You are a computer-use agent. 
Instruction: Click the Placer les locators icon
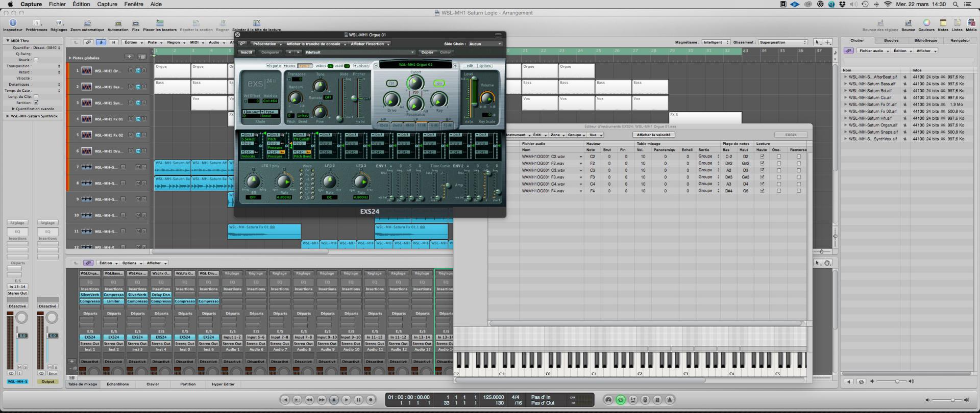pos(160,23)
